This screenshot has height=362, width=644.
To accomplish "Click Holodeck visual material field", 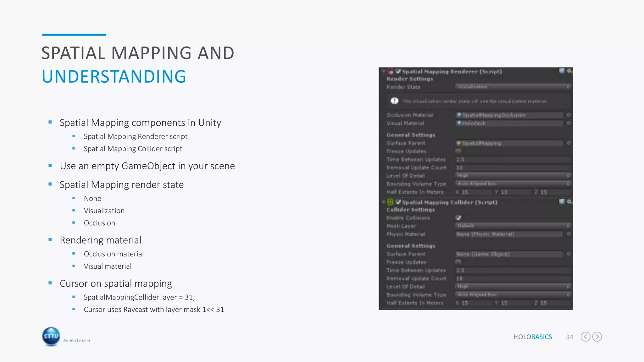I will (509, 123).
